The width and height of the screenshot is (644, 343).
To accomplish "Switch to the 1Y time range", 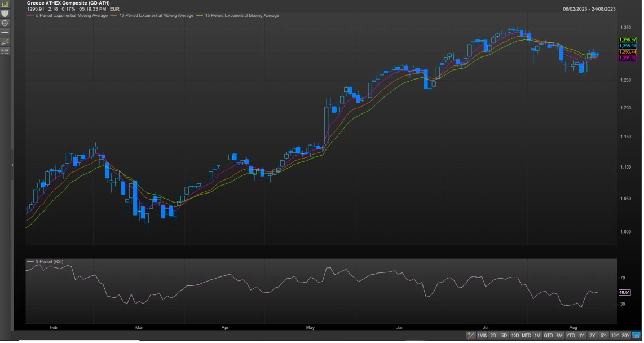I will tap(581, 336).
